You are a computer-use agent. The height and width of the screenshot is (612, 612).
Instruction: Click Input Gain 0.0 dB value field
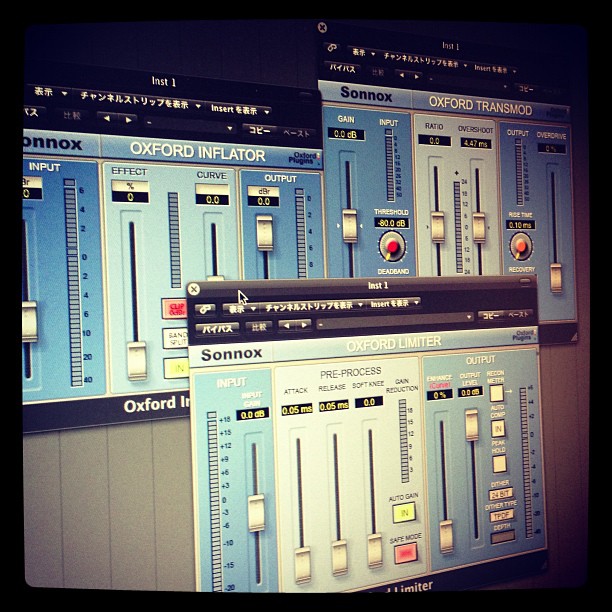(253, 415)
